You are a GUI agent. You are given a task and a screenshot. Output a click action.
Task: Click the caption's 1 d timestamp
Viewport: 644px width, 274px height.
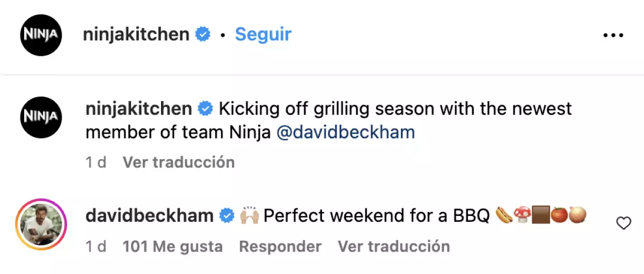click(x=96, y=162)
